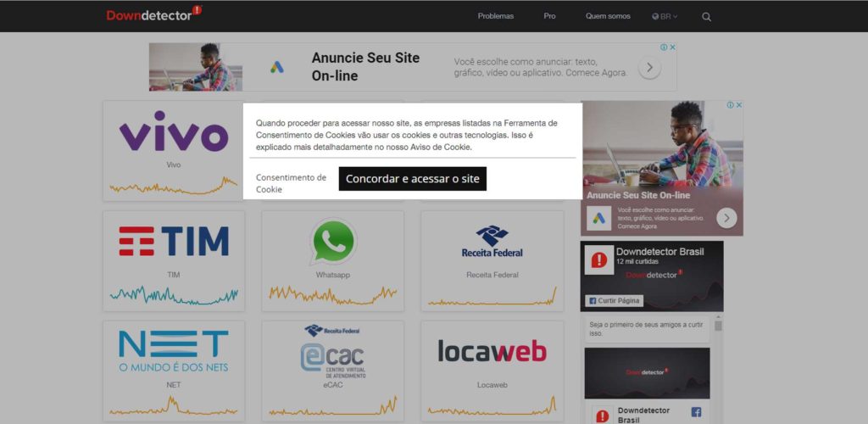Click the round arrow in sidebar ad

(726, 218)
